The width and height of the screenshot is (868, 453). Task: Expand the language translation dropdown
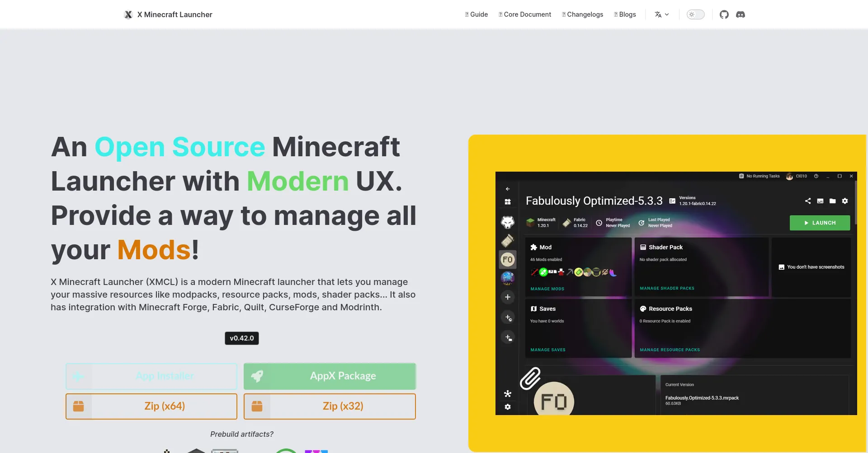point(661,14)
